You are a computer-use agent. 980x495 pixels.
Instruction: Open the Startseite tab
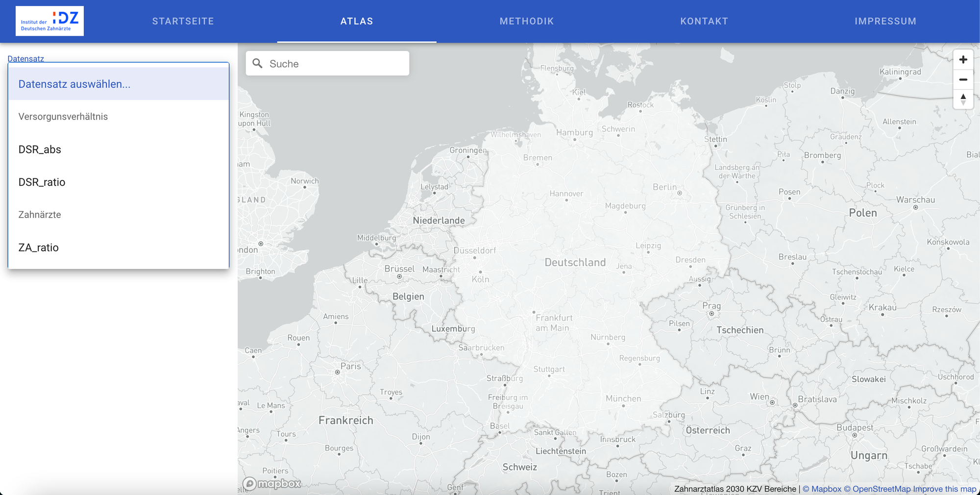coord(183,21)
